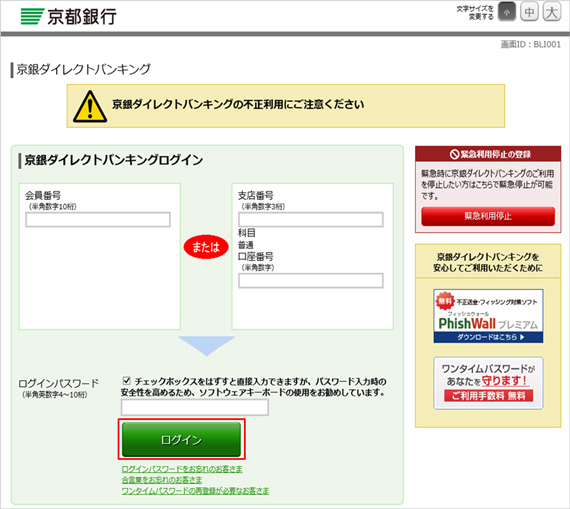This screenshot has width=570, height=509.
Task: Click the yellow warning triangle icon
Action: point(90,106)
